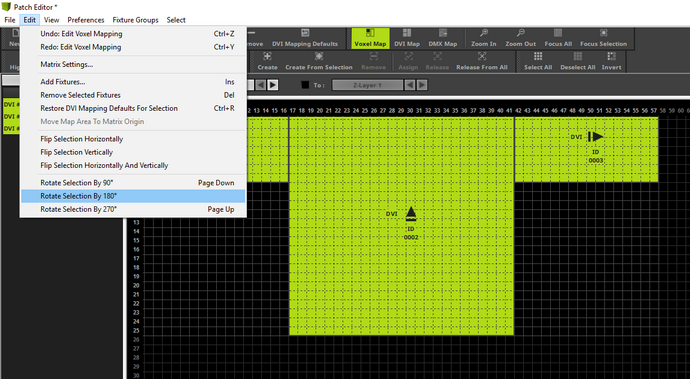Click row header number 26
690x379 pixels.
tap(136, 339)
